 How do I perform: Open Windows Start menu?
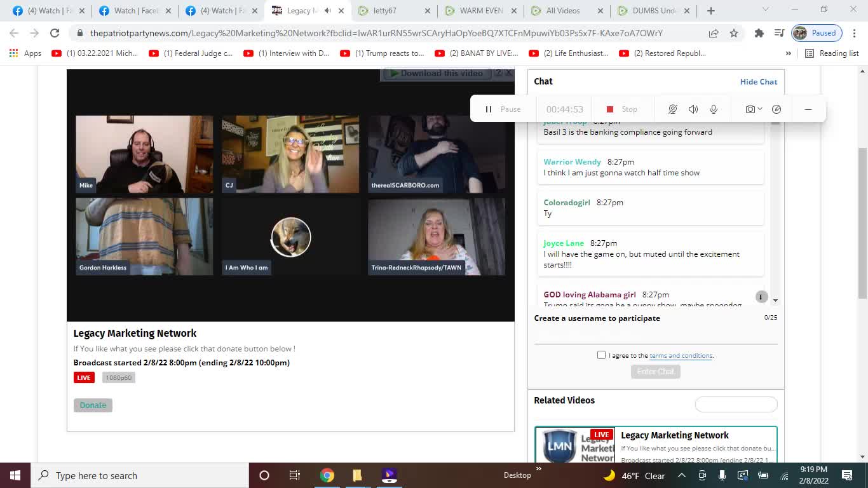click(15, 475)
